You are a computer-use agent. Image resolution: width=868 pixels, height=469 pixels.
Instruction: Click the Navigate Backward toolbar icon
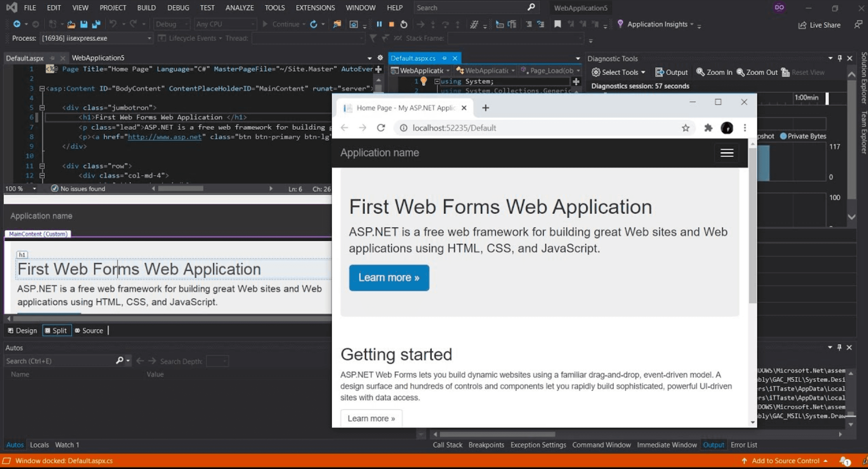17,24
